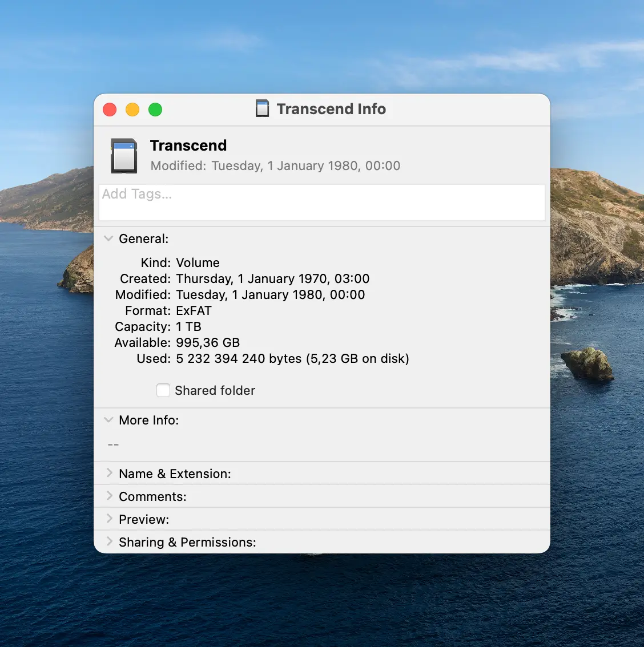Viewport: 644px width, 647px height.
Task: Click the General section Modified date value
Action: [271, 295]
